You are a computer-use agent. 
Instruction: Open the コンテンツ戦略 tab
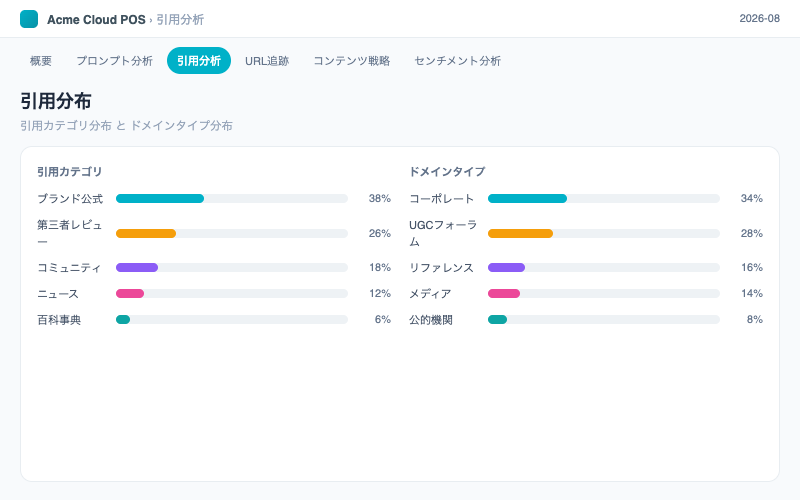point(352,61)
